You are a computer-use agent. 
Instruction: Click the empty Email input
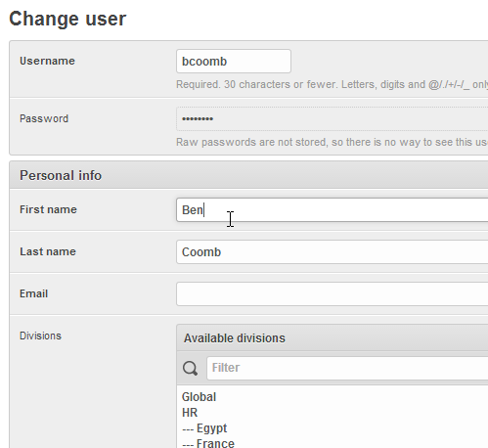point(333,294)
